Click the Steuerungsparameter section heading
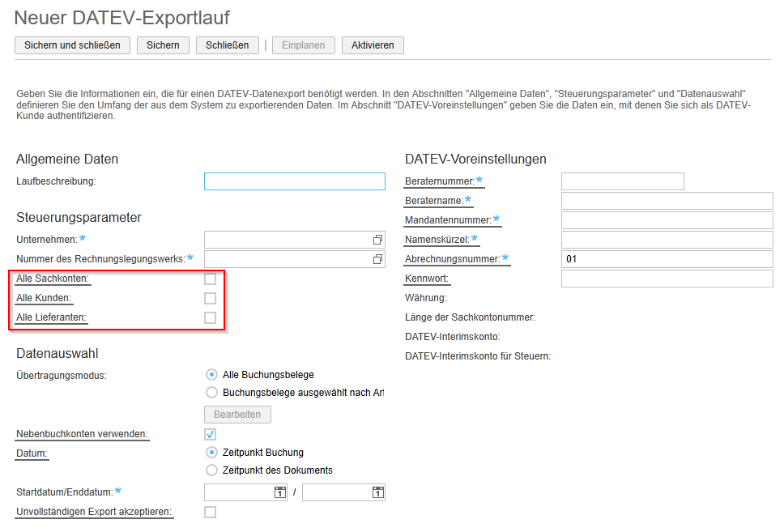The image size is (784, 532). tap(79, 218)
